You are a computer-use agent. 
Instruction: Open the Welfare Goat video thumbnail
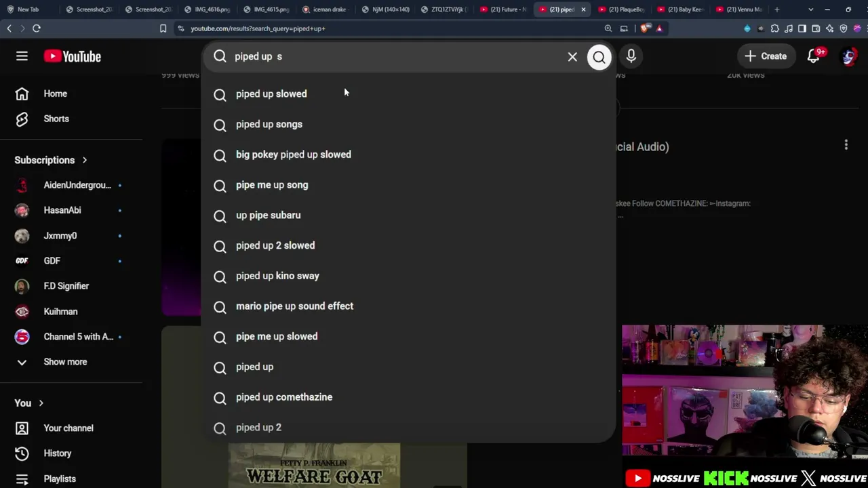coord(314,465)
